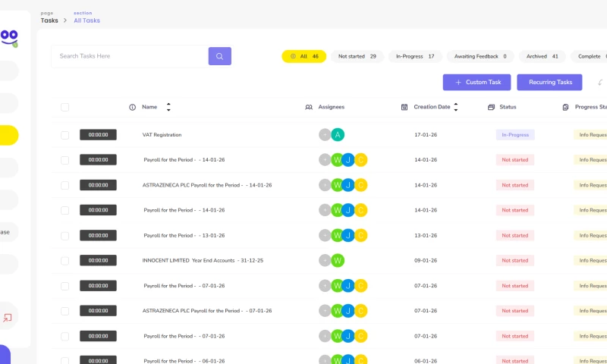Click the people icon beside Assignees header

tap(309, 107)
